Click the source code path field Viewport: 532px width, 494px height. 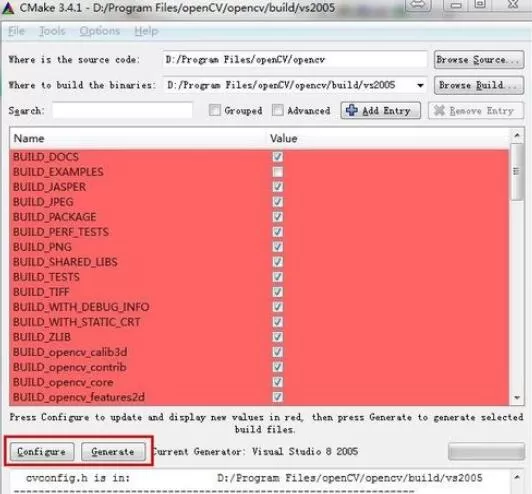tap(295, 60)
